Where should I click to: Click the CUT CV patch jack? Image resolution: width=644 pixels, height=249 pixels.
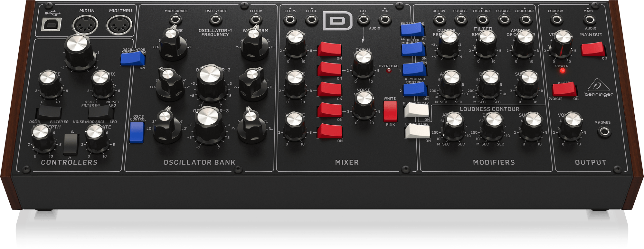(439, 20)
